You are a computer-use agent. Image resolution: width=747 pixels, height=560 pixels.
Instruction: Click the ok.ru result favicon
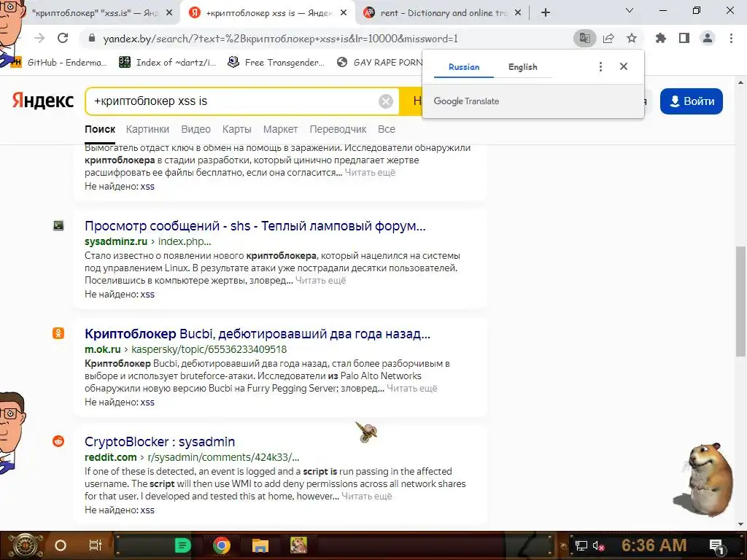click(58, 333)
